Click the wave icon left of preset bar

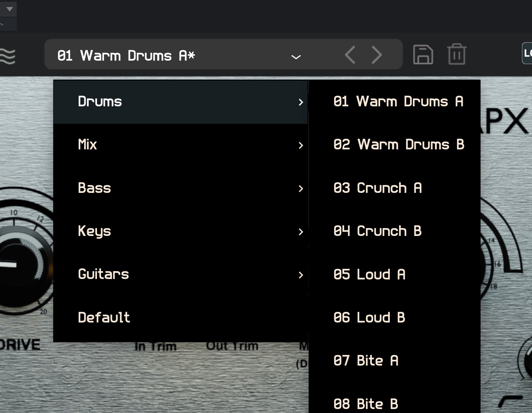pyautogui.click(x=8, y=56)
